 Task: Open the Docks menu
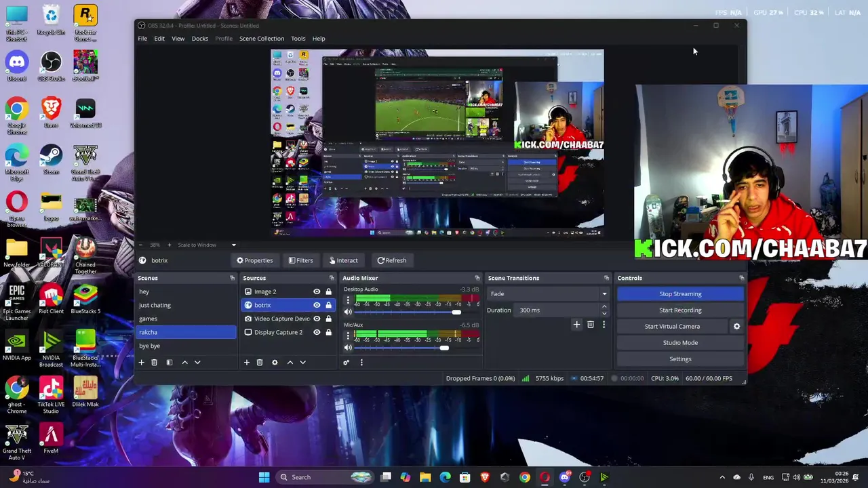200,39
